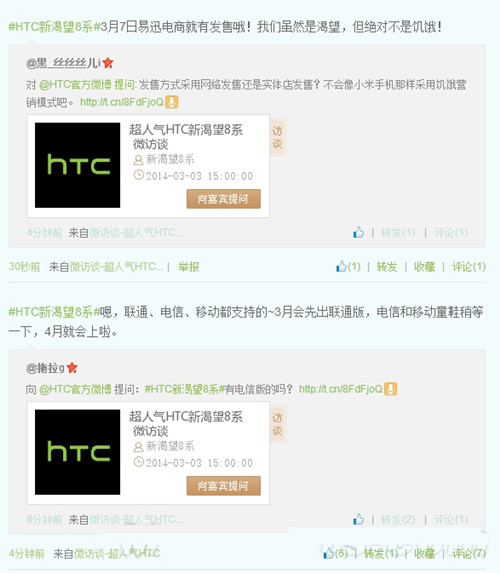Click microphone icon after first t.cn link
Screen dimensions: 500x573
tap(171, 102)
